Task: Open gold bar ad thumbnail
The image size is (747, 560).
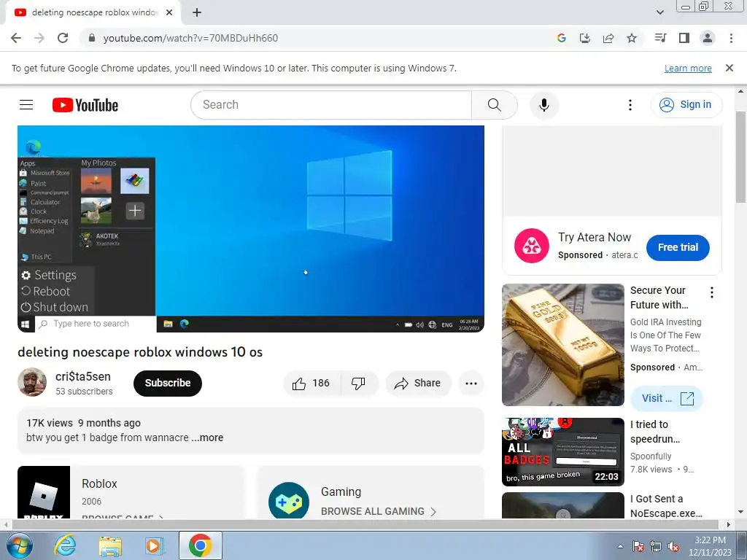Action: [562, 345]
